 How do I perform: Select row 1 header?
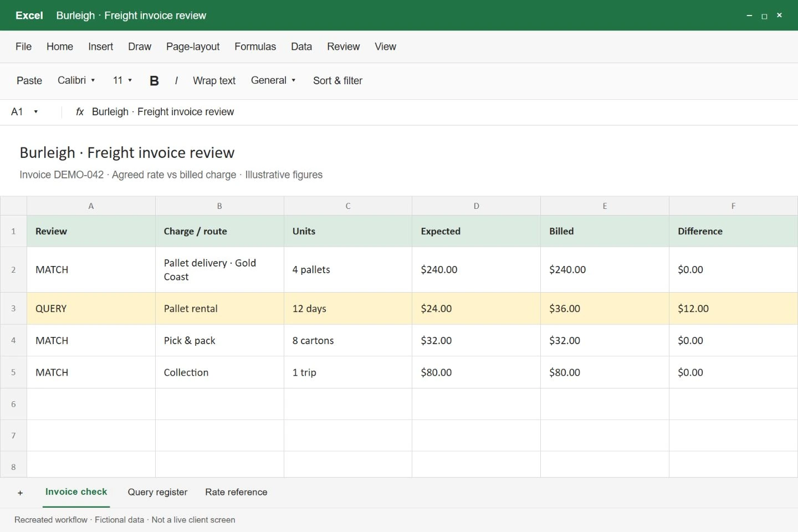[13, 231]
